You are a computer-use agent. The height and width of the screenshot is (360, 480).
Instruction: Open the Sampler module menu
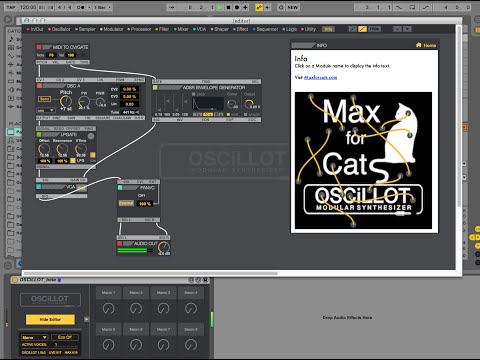tap(85, 29)
